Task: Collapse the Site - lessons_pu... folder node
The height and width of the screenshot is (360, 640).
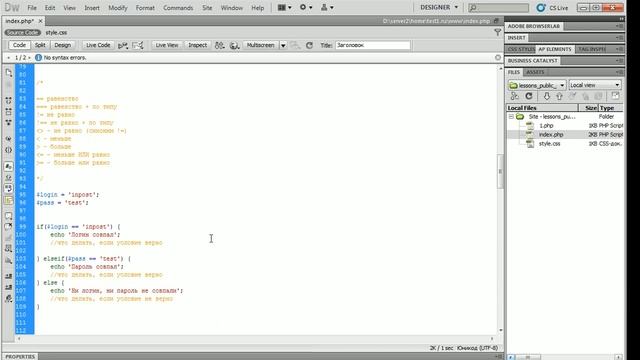Action: [511, 117]
